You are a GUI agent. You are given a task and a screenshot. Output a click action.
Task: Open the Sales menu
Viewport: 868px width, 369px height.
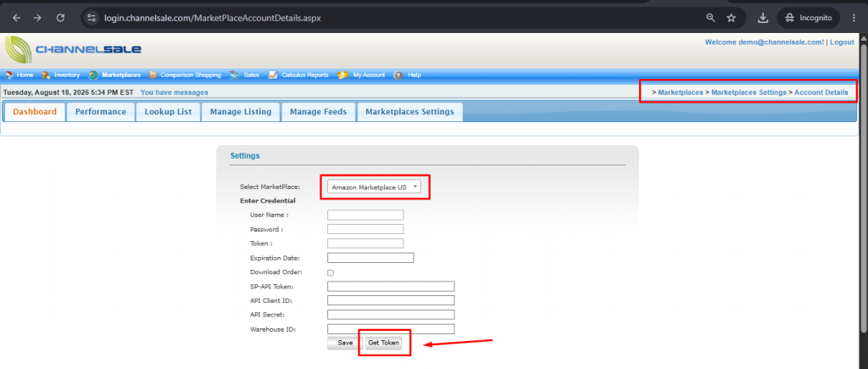pyautogui.click(x=251, y=75)
